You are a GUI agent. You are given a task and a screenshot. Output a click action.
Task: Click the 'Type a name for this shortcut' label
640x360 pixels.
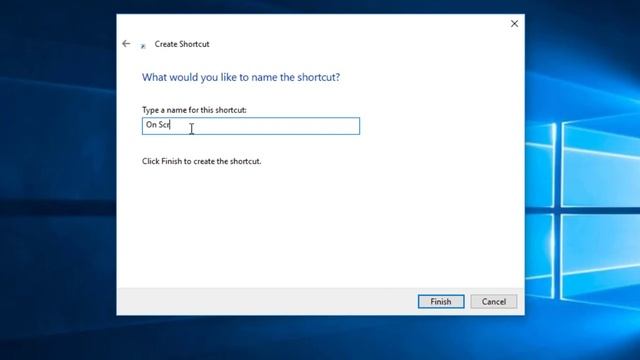pyautogui.click(x=194, y=110)
